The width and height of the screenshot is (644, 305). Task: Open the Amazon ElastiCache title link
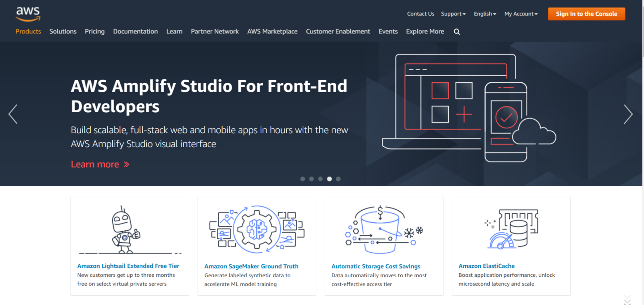coord(487,266)
